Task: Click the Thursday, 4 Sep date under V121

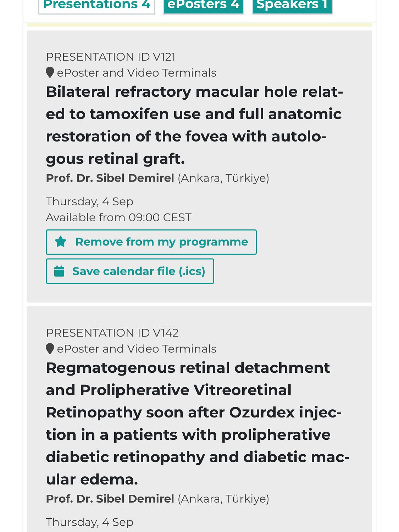Action: [x=90, y=201]
